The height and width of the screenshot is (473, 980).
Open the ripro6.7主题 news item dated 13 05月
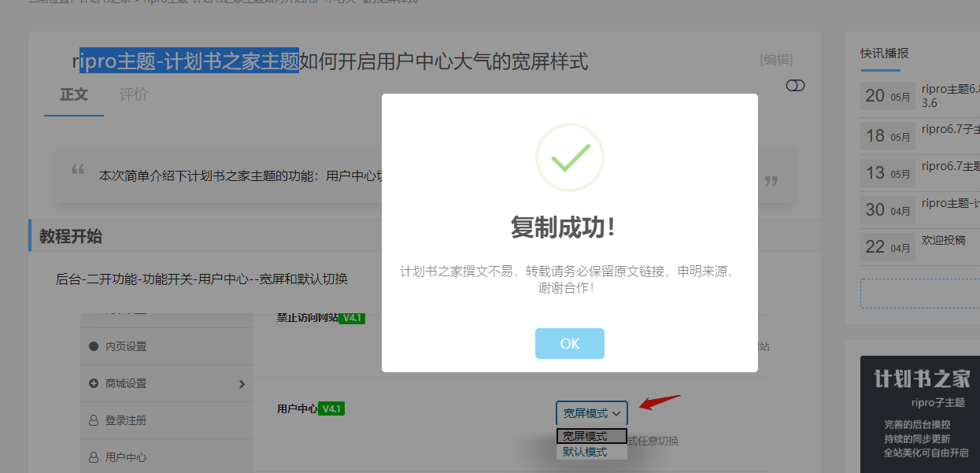(x=950, y=166)
